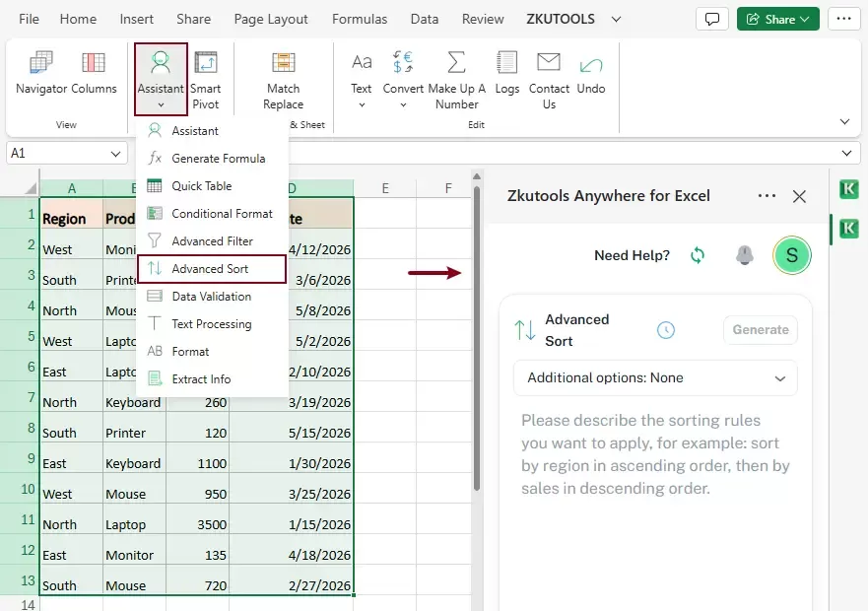Switch to the Page Layout tab
Image resolution: width=868 pixels, height=611 pixels.
click(271, 19)
